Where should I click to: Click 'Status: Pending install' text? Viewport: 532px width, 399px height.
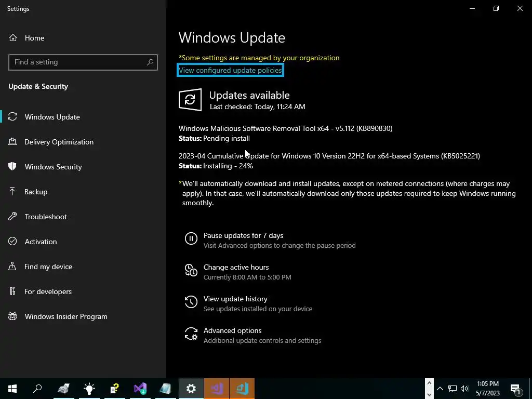tap(214, 138)
